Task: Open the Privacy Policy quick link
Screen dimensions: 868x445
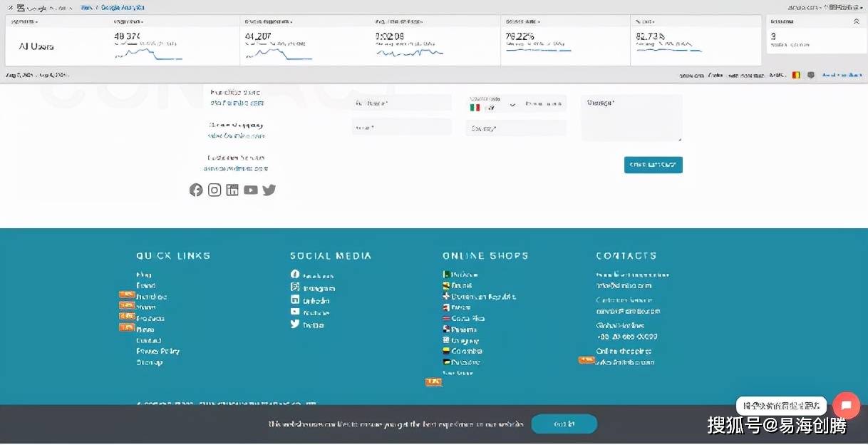Action: pos(157,351)
